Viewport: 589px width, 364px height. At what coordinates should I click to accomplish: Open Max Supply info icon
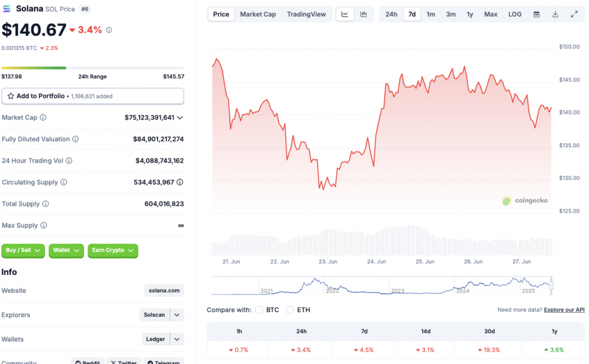pos(44,225)
